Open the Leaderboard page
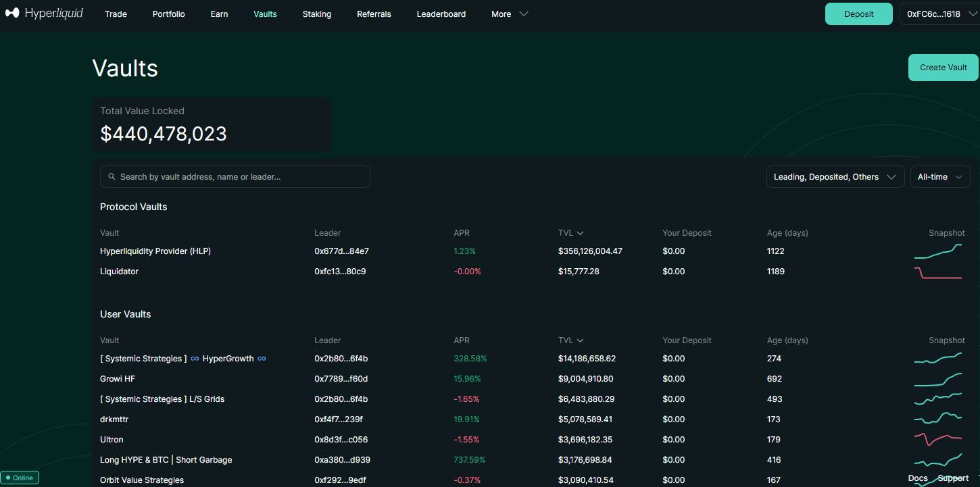Screen dimensions: 980x487 (441, 14)
